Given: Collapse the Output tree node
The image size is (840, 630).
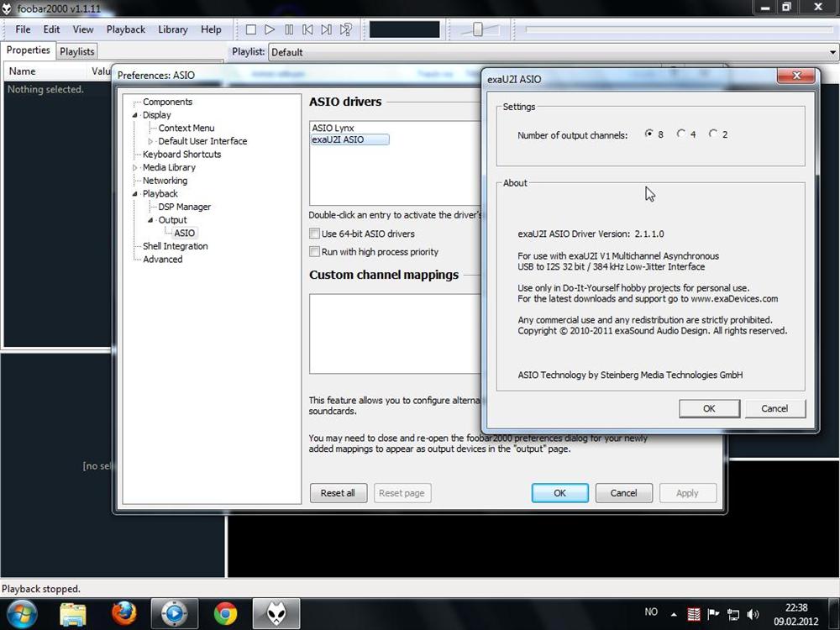Looking at the screenshot, I should (150, 220).
